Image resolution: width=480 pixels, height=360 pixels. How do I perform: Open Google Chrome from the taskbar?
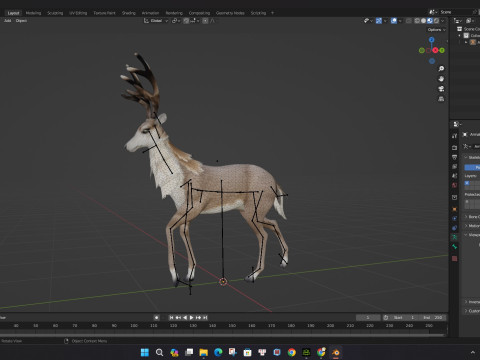click(x=292, y=352)
